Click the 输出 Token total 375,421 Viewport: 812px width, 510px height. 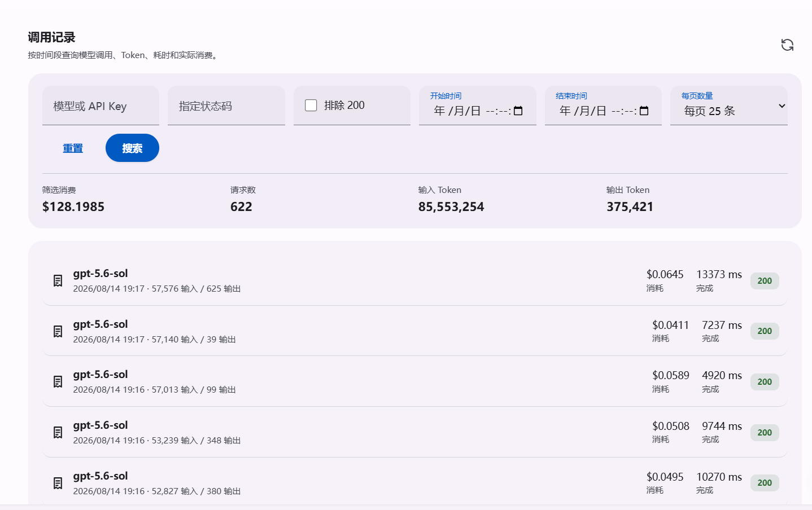(x=630, y=207)
